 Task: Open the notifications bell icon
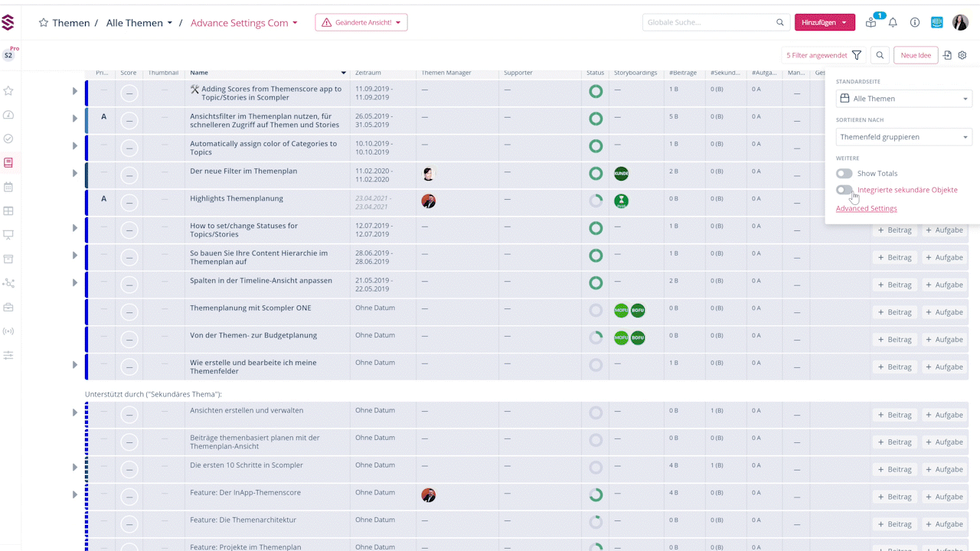coord(893,23)
